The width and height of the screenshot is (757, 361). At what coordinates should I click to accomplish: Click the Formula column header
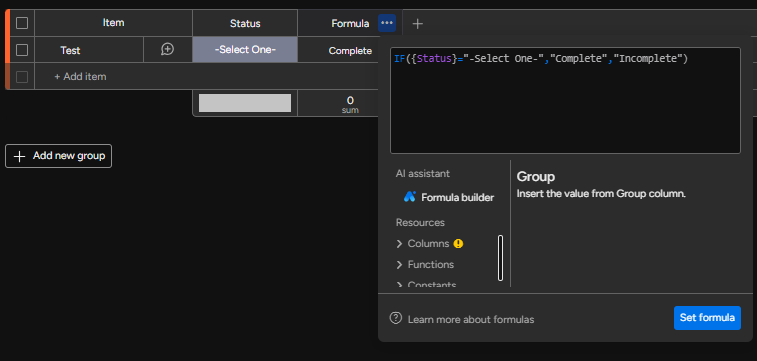(x=350, y=23)
